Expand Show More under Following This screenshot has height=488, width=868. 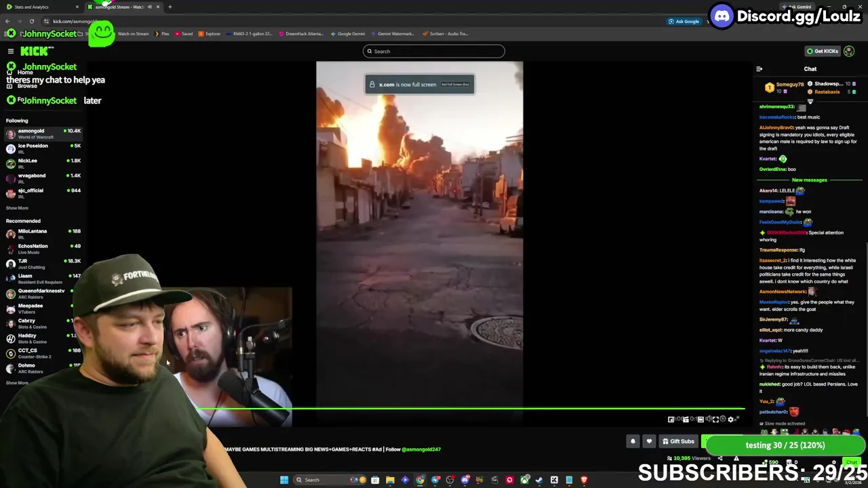[18, 208]
